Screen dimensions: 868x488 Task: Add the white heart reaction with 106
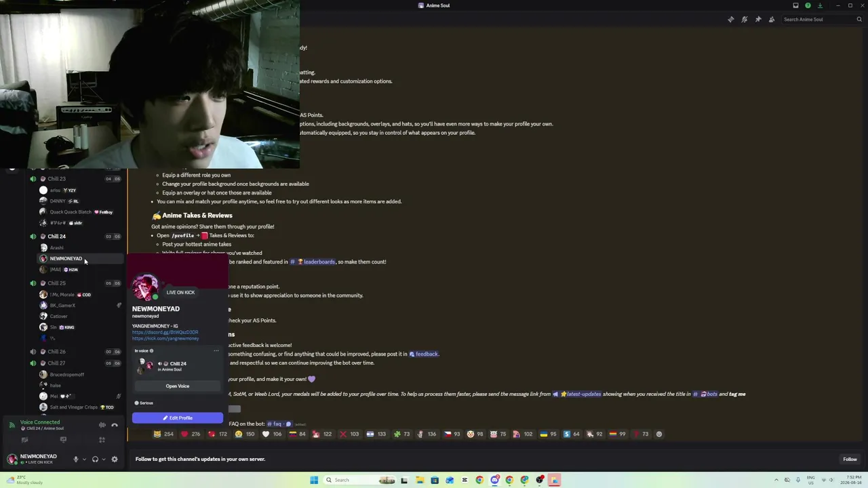tap(272, 434)
